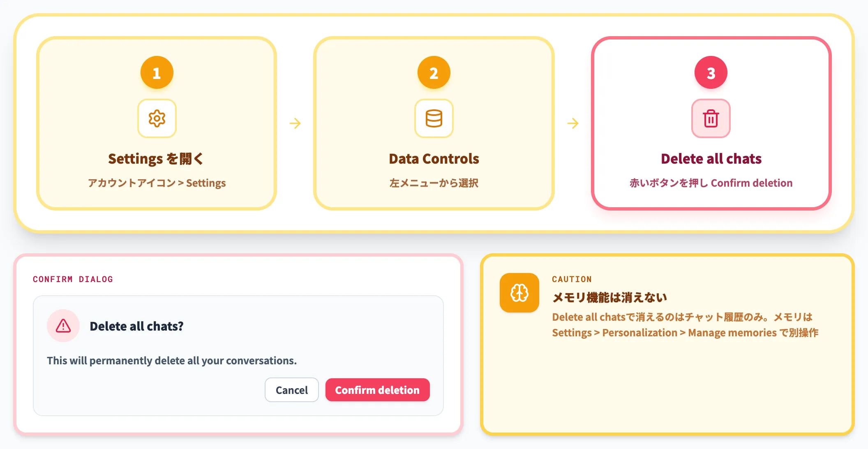Select the 'Settings を開く' step heading

(x=156, y=159)
